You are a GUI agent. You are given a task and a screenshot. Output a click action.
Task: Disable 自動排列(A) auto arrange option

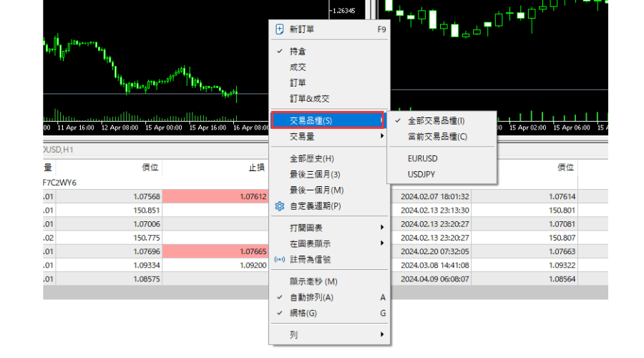pyautogui.click(x=311, y=297)
